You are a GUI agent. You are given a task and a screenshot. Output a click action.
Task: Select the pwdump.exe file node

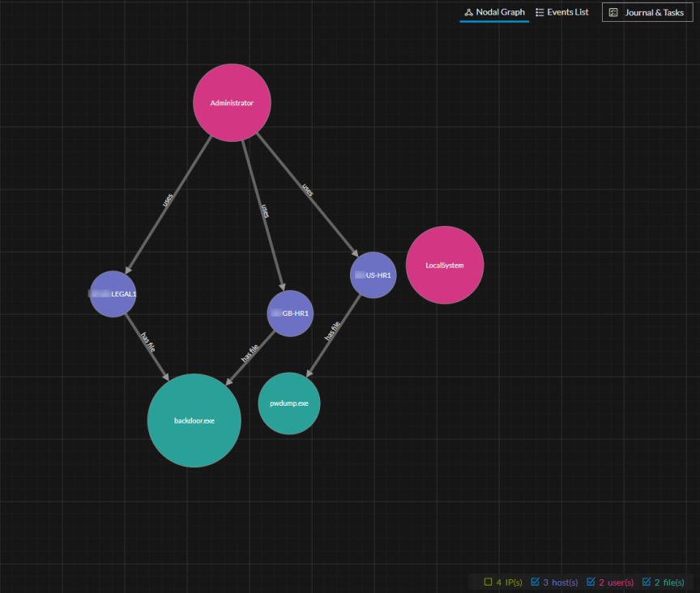[x=289, y=403]
